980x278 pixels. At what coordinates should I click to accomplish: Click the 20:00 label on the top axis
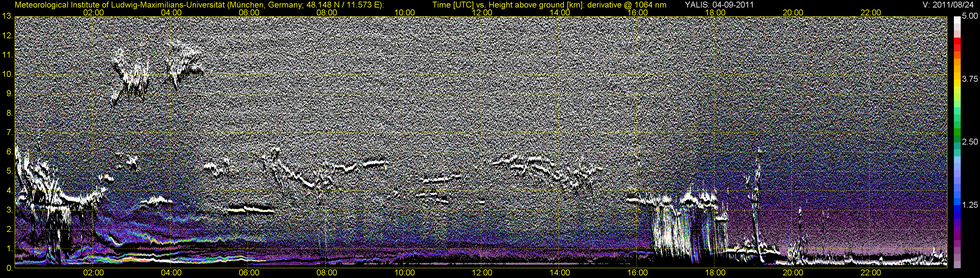coord(793,12)
